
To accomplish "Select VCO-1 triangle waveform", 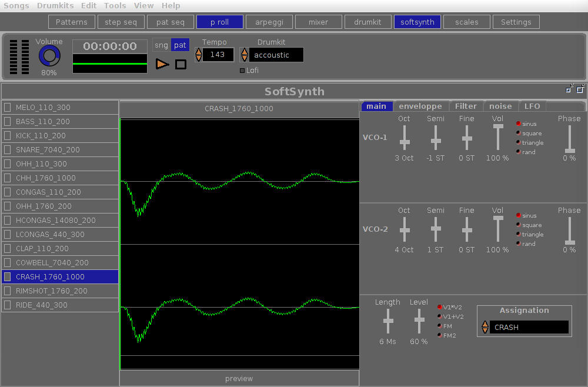I will [x=518, y=142].
